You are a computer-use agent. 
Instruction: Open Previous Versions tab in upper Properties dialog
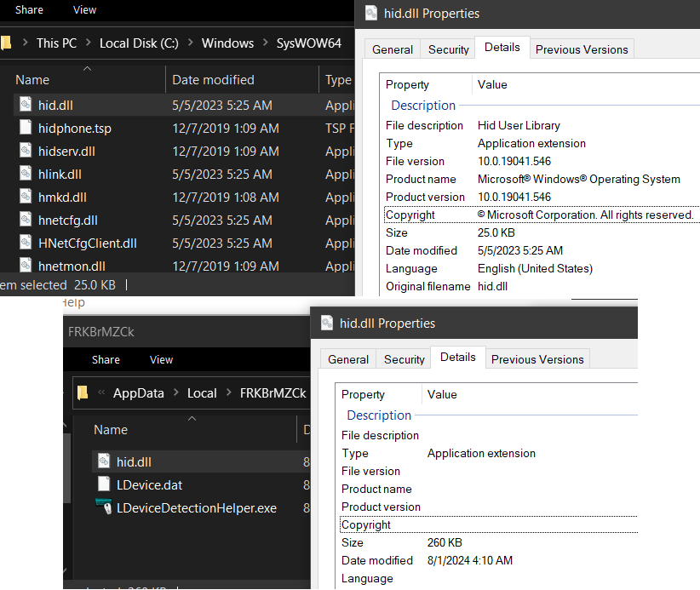point(582,49)
